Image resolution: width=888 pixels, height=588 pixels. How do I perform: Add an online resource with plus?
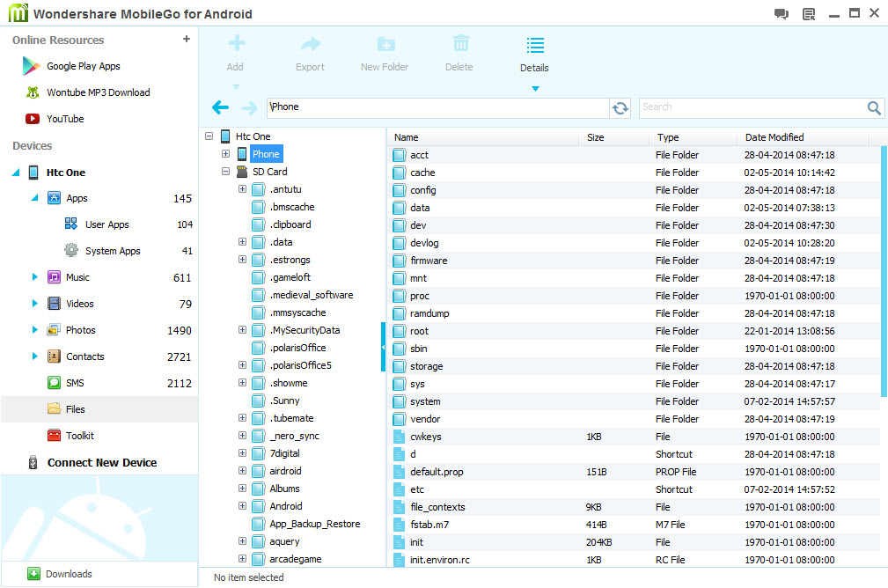pos(187,39)
